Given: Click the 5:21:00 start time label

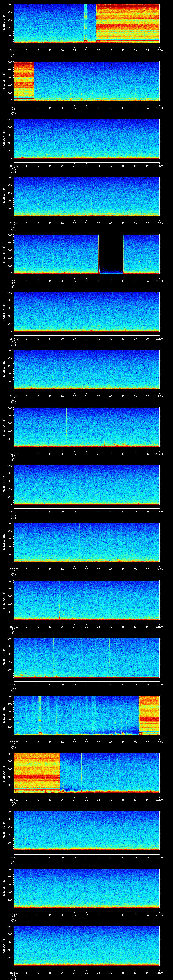Looking at the screenshot, I should [x=14, y=454].
